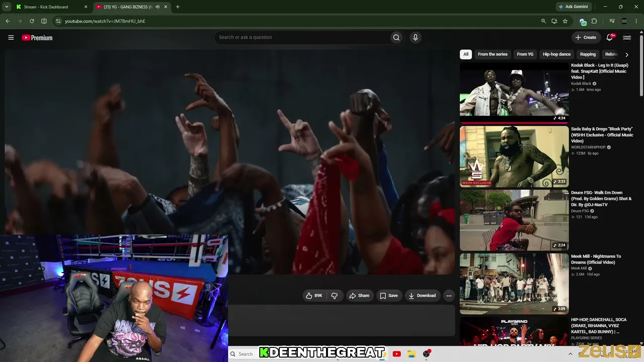644x362 pixels.
Task: Select the From YG filter chip
Action: coord(525,54)
